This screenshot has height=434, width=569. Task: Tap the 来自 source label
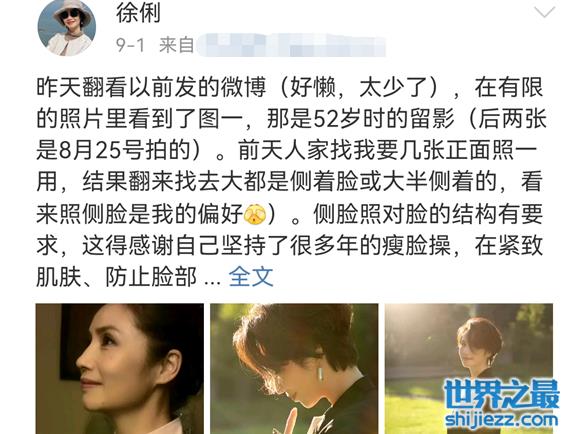[176, 45]
